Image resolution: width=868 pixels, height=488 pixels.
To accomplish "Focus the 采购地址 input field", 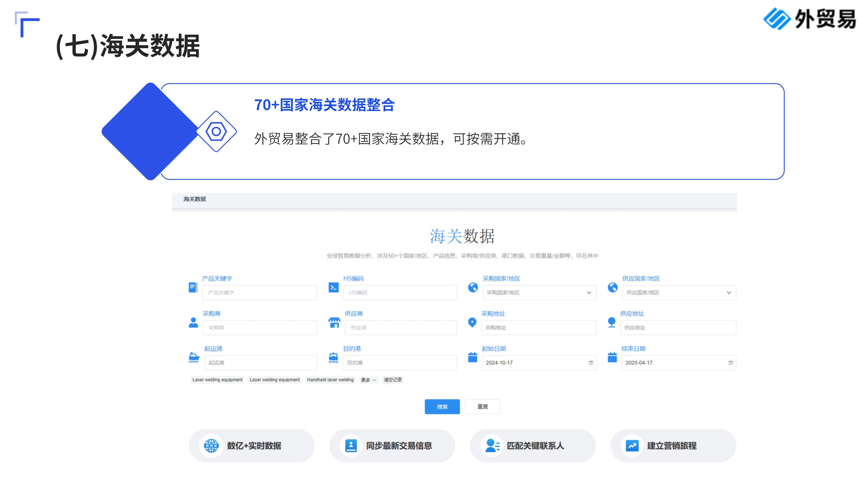I will tap(539, 328).
